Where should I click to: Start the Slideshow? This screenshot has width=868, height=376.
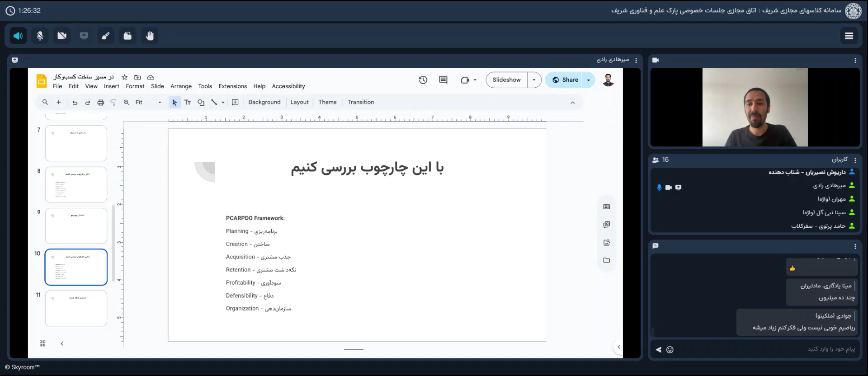506,80
